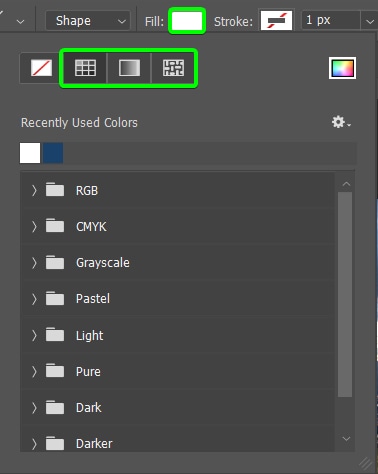Image resolution: width=378 pixels, height=474 pixels.
Task: Choose the Gradient fill icon
Action: point(129,68)
